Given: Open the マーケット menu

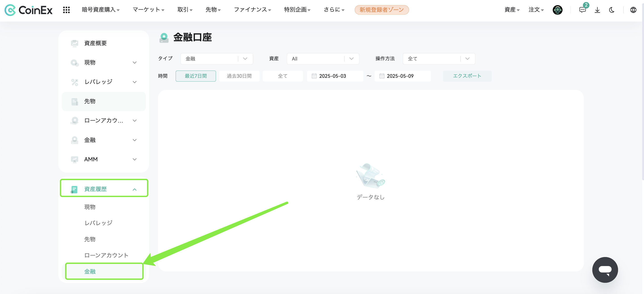Looking at the screenshot, I should click(148, 10).
